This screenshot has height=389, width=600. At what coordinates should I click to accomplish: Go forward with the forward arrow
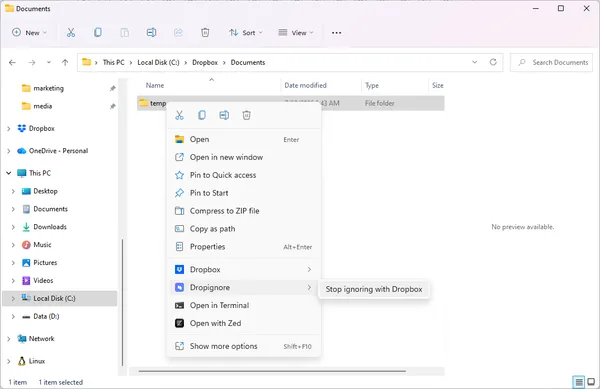coord(32,62)
